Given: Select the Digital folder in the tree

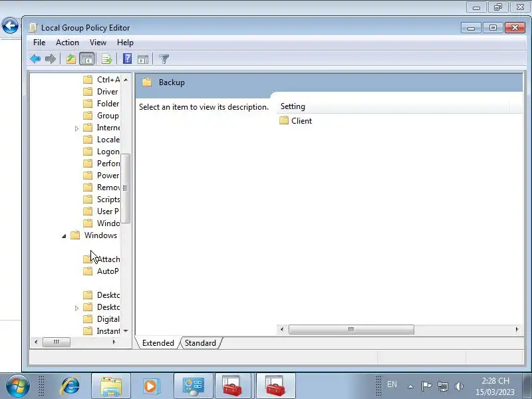Looking at the screenshot, I should (102, 319).
